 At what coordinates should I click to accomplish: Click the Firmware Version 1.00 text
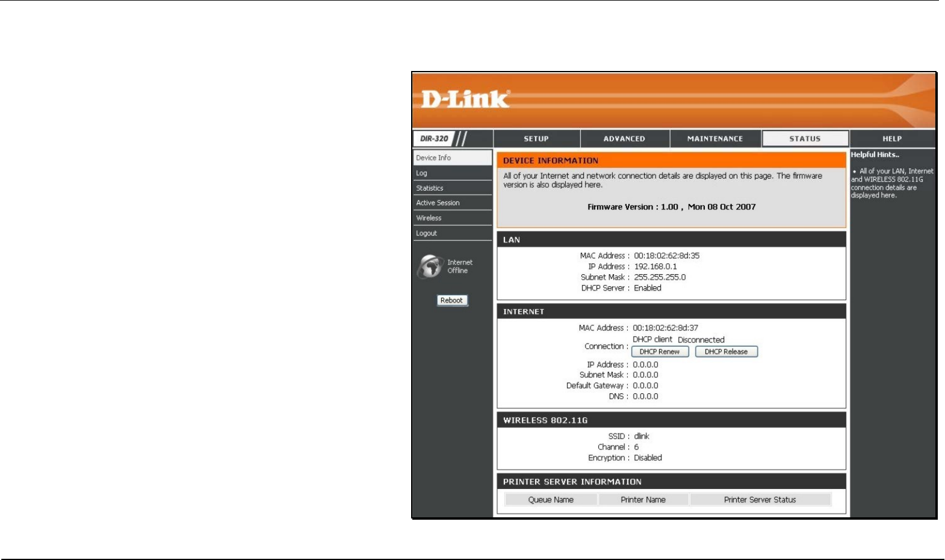pyautogui.click(x=672, y=207)
